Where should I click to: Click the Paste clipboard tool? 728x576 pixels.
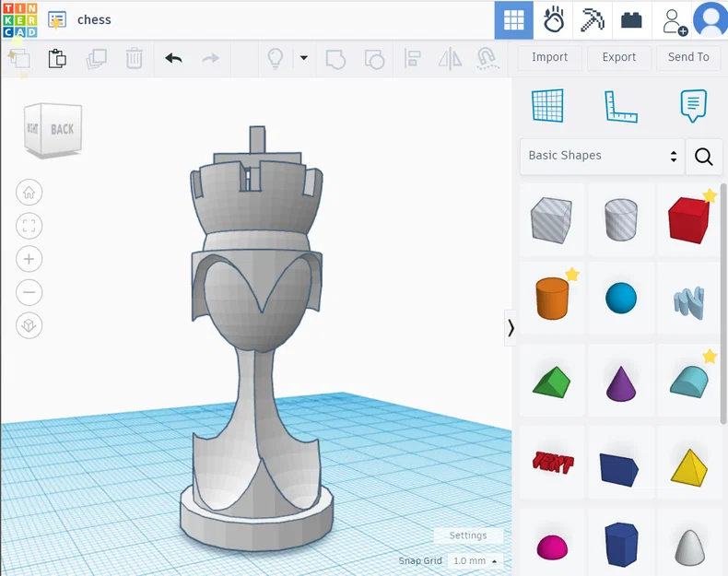[x=57, y=58]
